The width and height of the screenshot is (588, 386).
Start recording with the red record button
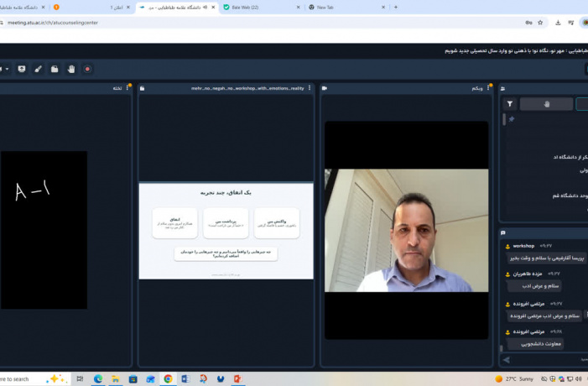87,69
